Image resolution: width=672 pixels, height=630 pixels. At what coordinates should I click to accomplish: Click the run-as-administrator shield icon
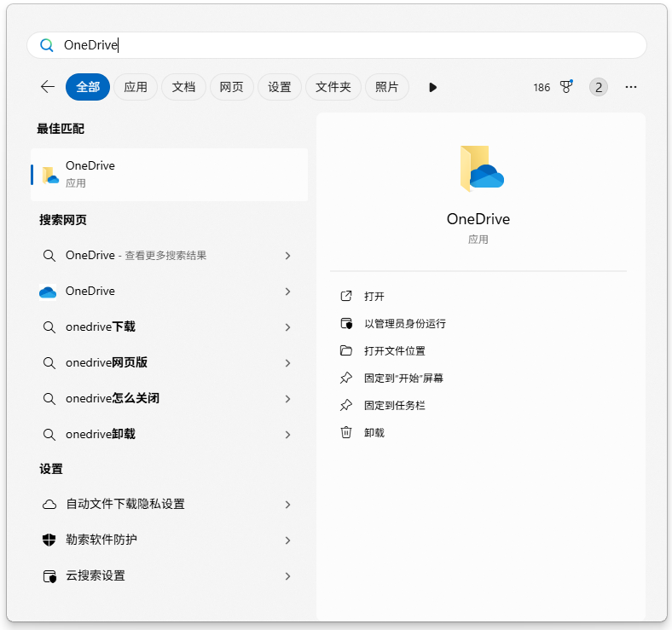(x=346, y=324)
